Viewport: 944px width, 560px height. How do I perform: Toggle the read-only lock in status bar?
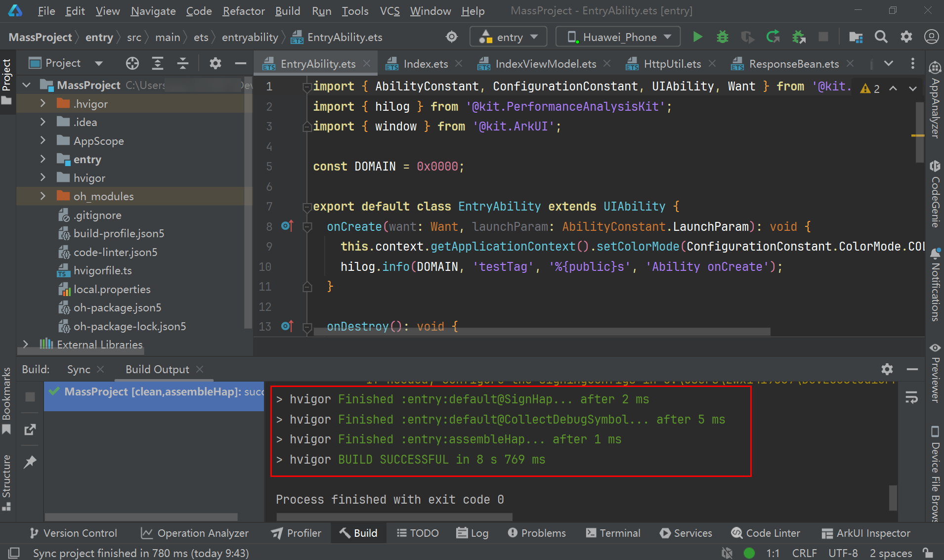coord(928,553)
